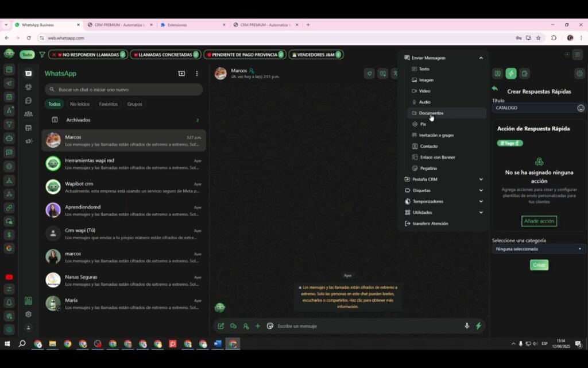
Task: Click the new chat icon in WhatsApp header
Action: [181, 74]
